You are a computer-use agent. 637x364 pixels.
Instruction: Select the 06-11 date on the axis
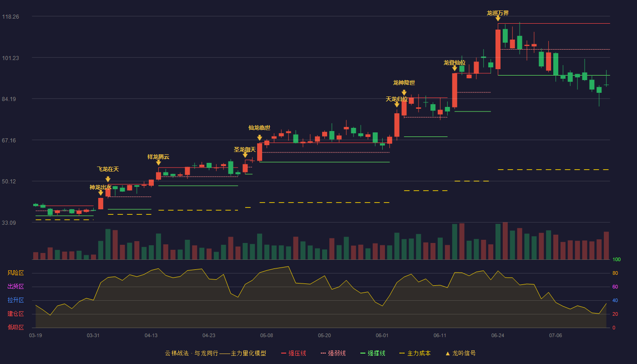click(440, 335)
